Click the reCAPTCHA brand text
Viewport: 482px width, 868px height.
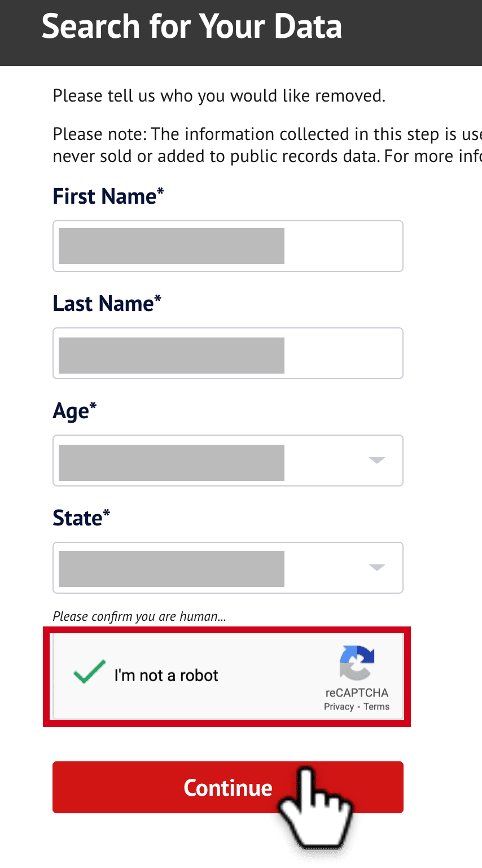click(x=357, y=692)
